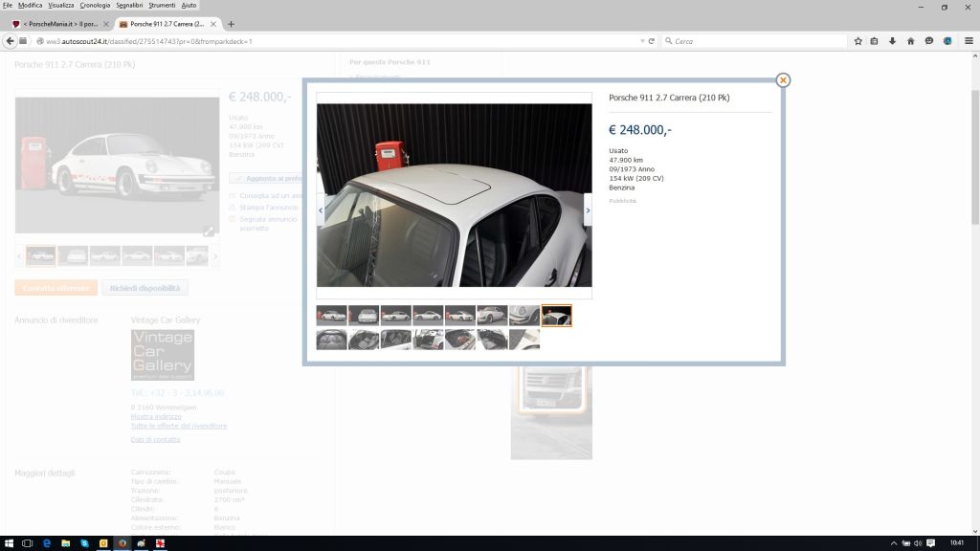Focus the Cerca search field
This screenshot has height=551, width=980.
(x=755, y=41)
